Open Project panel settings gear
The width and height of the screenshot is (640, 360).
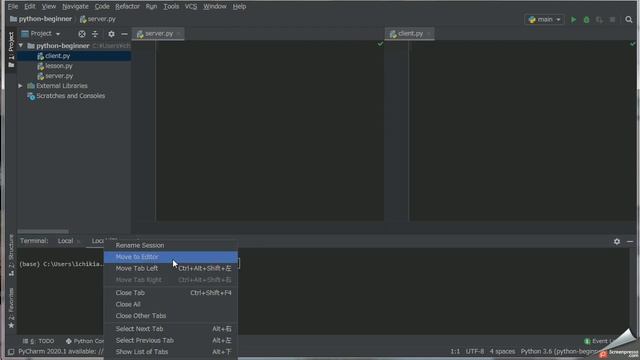[x=111, y=34]
